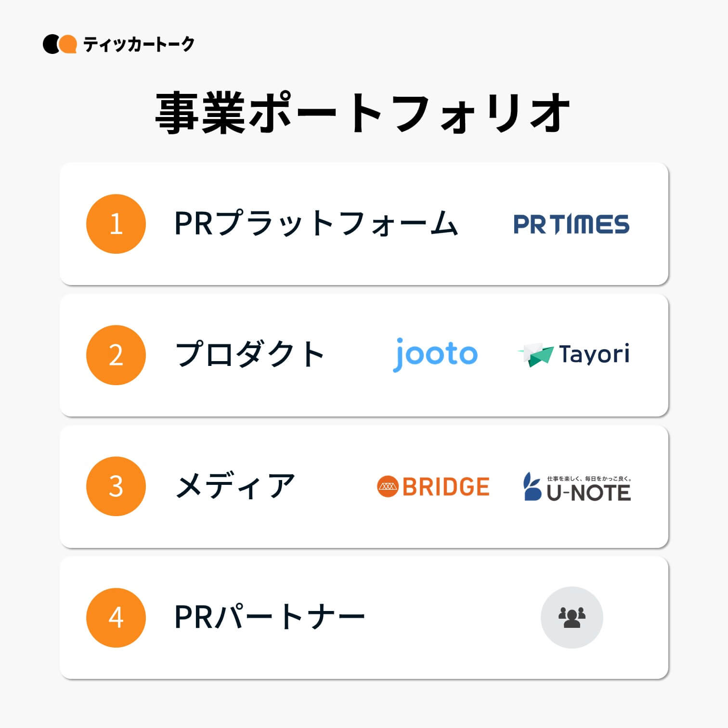The width and height of the screenshot is (728, 728).
Task: Select the PRプラットフォーム label
Action: point(316,224)
